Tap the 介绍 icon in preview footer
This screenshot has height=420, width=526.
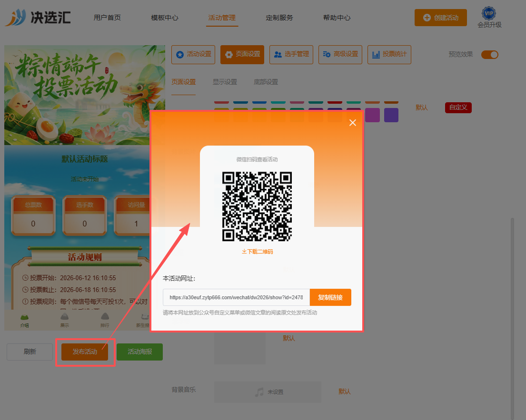point(24,317)
